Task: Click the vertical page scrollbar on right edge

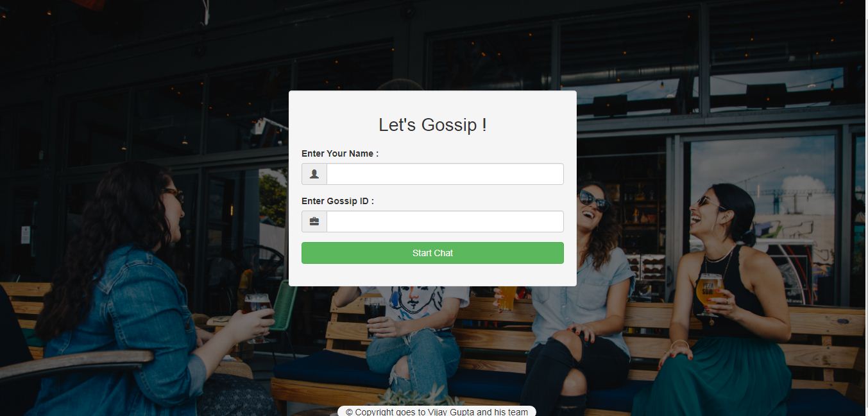Action: pos(865,208)
